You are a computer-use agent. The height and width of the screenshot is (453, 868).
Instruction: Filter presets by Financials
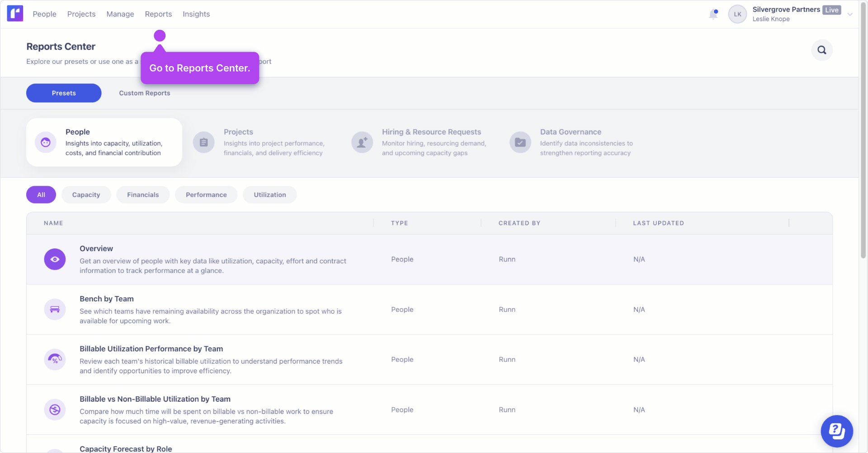coord(143,195)
